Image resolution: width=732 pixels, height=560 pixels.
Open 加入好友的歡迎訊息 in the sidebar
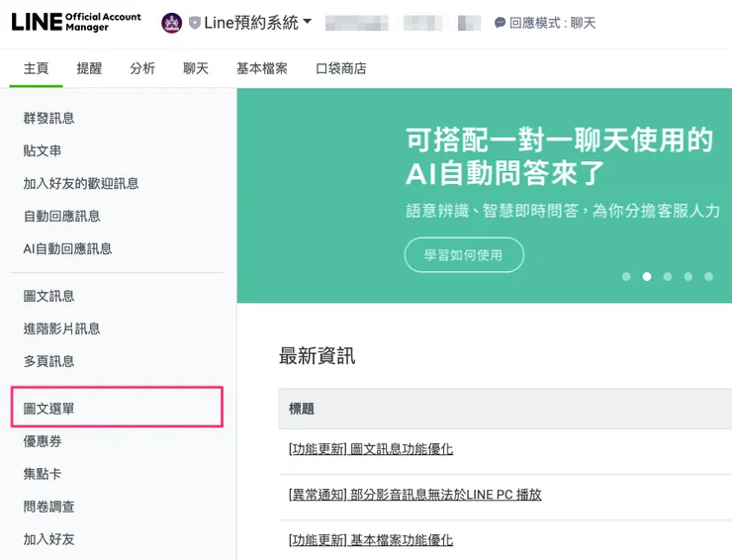tap(81, 184)
